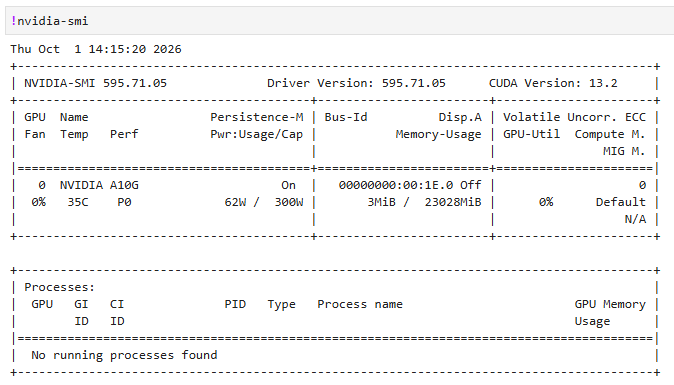674x385 pixels.
Task: Click the power cap 300W
Action: click(x=289, y=202)
